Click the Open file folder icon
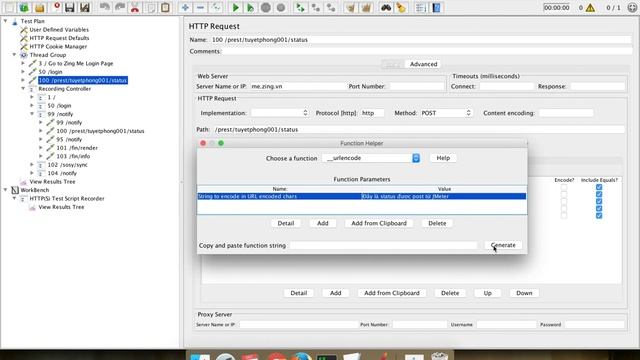This screenshot has width=640, height=360. (x=40, y=7)
